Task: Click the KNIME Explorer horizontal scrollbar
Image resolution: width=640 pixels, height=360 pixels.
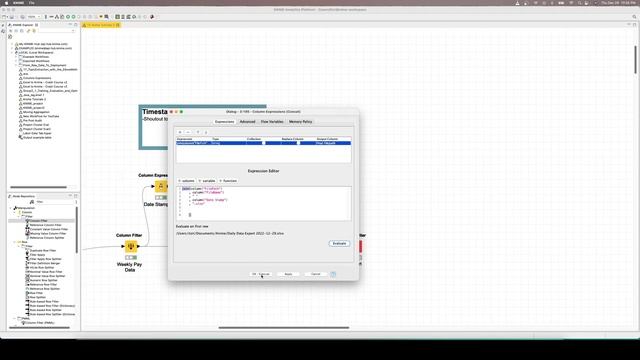Action: [38, 187]
